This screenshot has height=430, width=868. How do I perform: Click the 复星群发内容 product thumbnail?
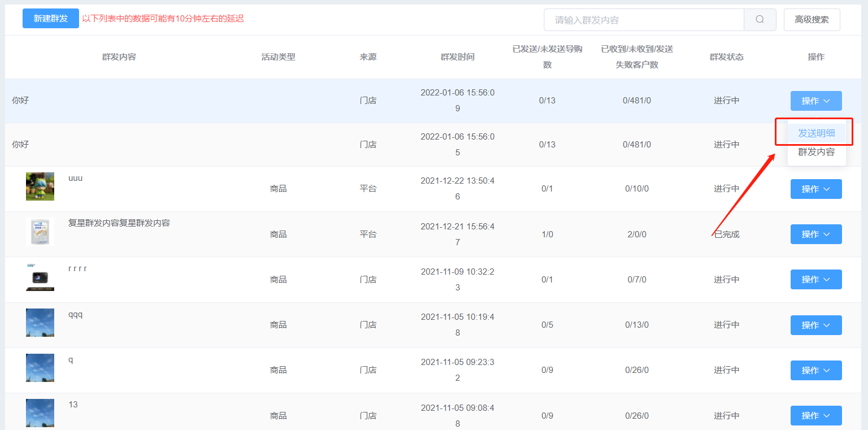[x=40, y=232]
